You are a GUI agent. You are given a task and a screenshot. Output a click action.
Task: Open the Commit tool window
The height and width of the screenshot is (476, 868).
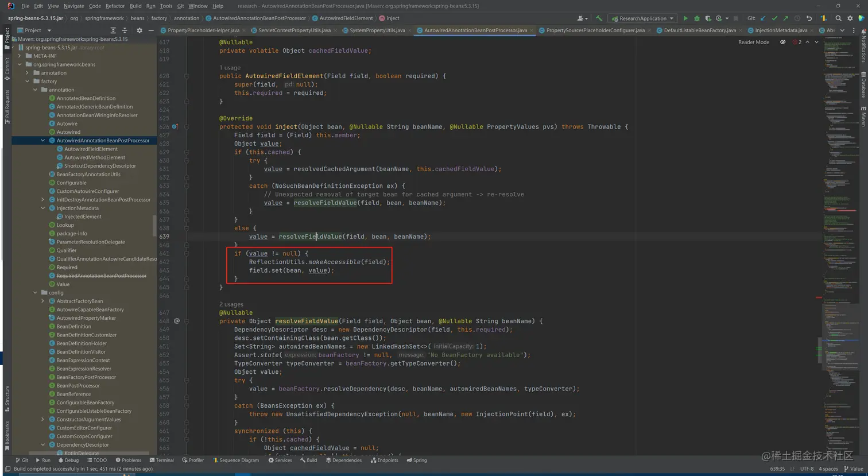[7, 68]
